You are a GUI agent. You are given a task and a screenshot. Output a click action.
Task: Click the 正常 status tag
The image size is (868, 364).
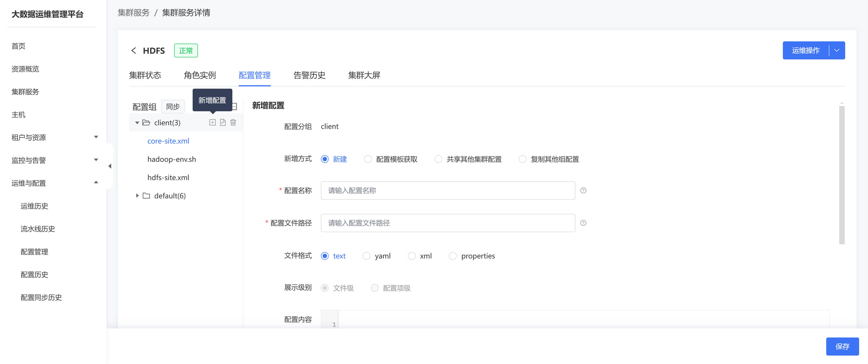tap(186, 50)
